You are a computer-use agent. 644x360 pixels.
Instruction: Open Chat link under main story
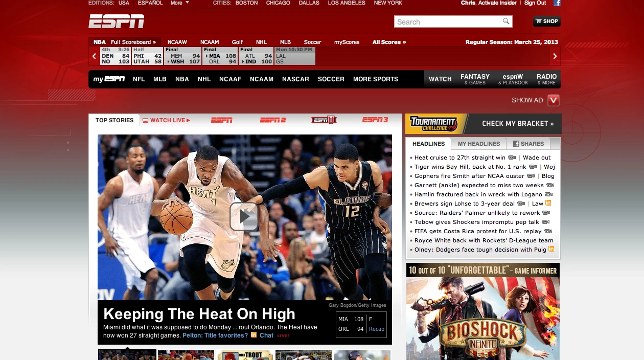266,335
